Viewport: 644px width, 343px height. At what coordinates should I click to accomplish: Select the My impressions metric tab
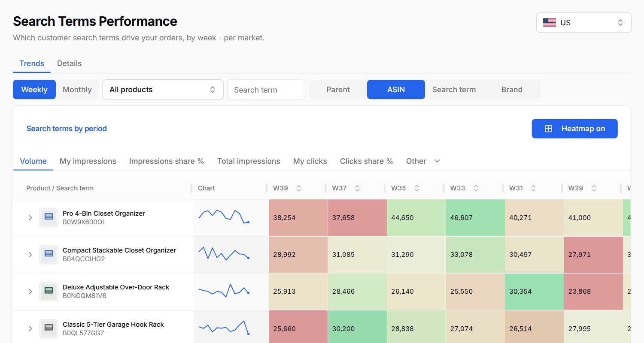click(88, 161)
